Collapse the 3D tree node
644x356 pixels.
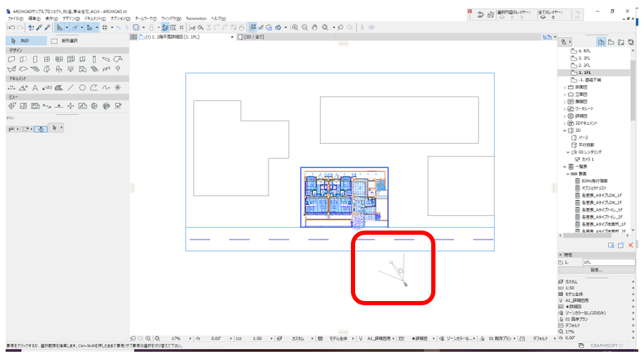click(564, 130)
